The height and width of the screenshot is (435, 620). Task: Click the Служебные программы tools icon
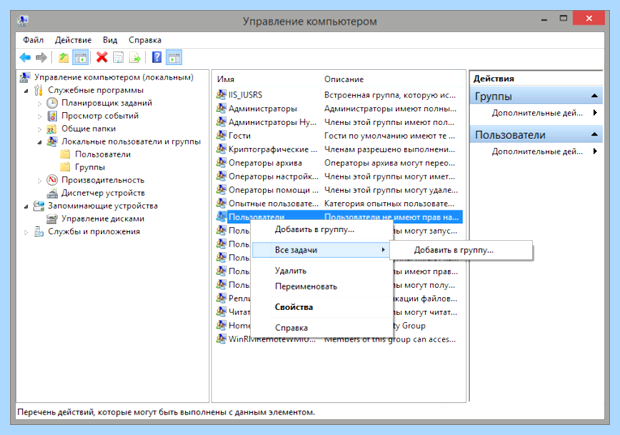[x=38, y=90]
